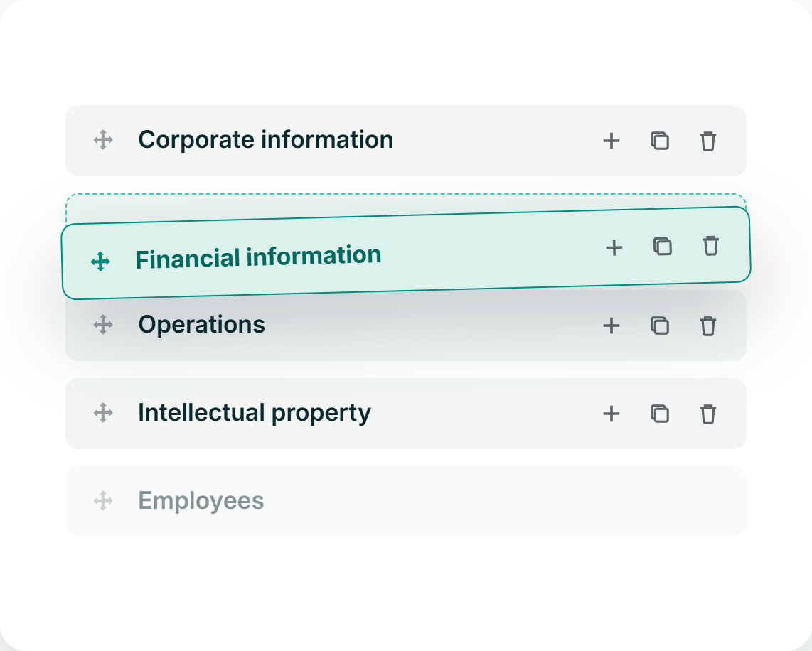Select the Employees section title
The height and width of the screenshot is (651, 812).
coord(201,501)
